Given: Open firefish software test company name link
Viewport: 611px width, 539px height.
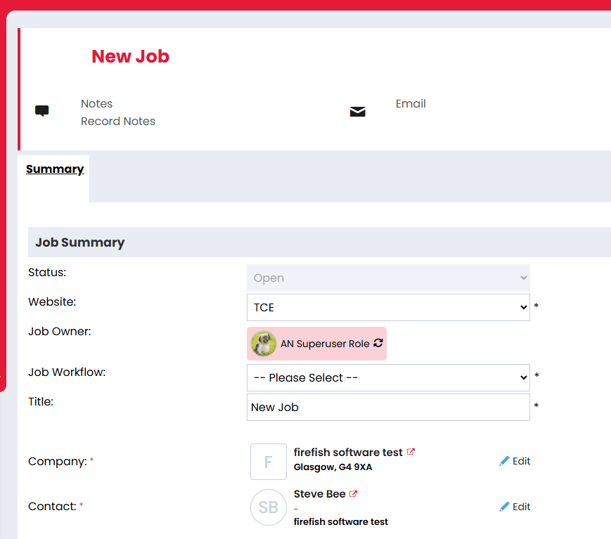Looking at the screenshot, I should click(348, 452).
